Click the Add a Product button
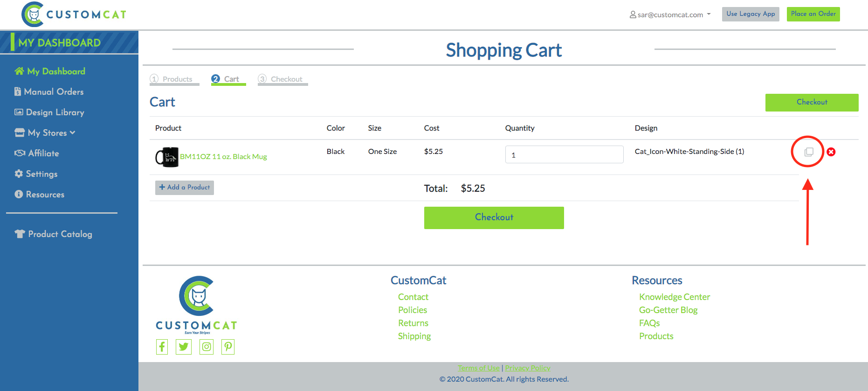The width and height of the screenshot is (868, 391). pyautogui.click(x=185, y=188)
